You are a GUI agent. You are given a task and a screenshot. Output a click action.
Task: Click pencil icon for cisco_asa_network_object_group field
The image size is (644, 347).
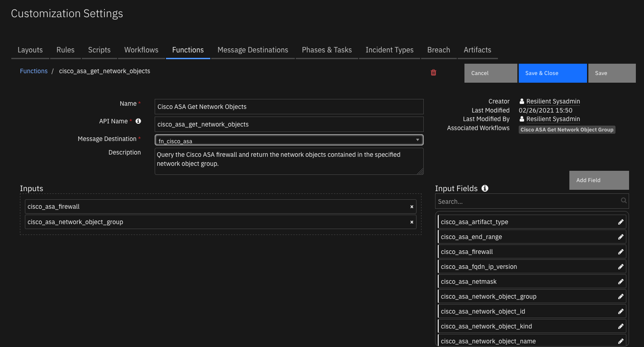click(621, 296)
